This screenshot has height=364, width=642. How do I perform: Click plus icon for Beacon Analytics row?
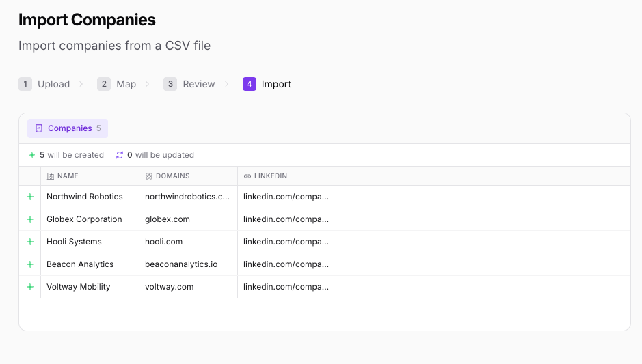(30, 264)
